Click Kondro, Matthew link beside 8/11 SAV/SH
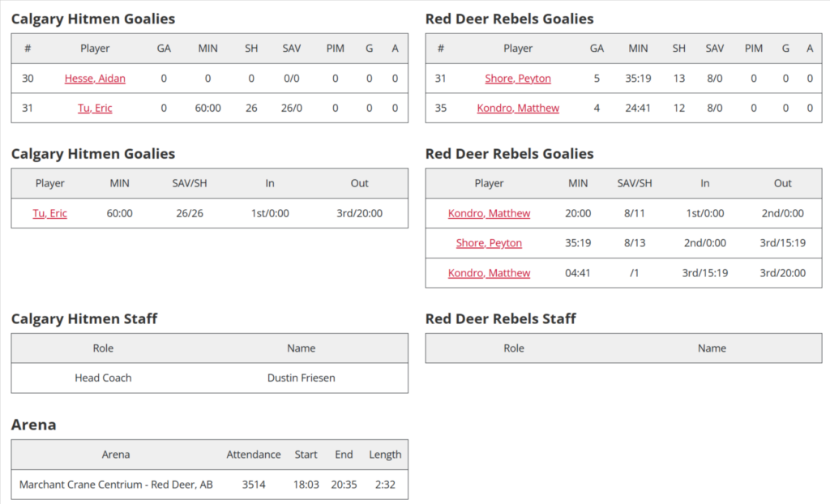Screen dimensions: 830x504 489,213
